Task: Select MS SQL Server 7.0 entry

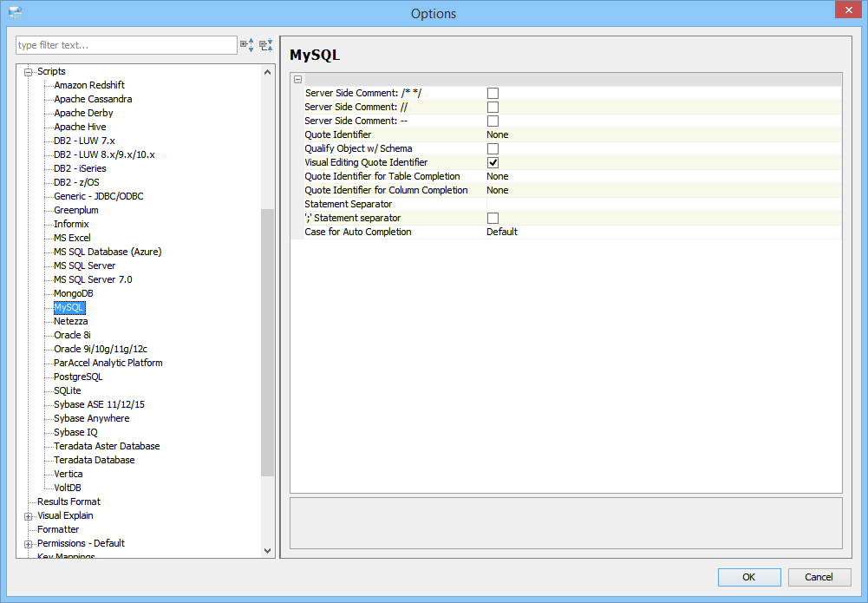Action: coord(93,279)
